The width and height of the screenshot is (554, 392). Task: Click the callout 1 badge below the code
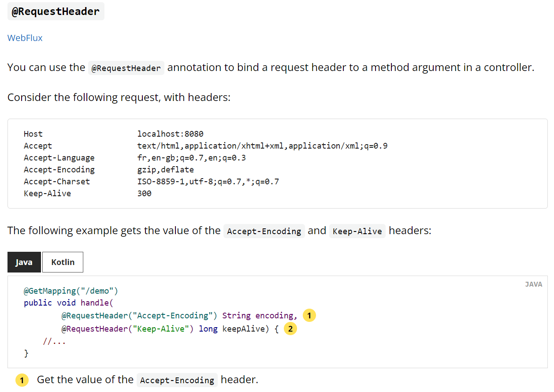pyautogui.click(x=22, y=380)
